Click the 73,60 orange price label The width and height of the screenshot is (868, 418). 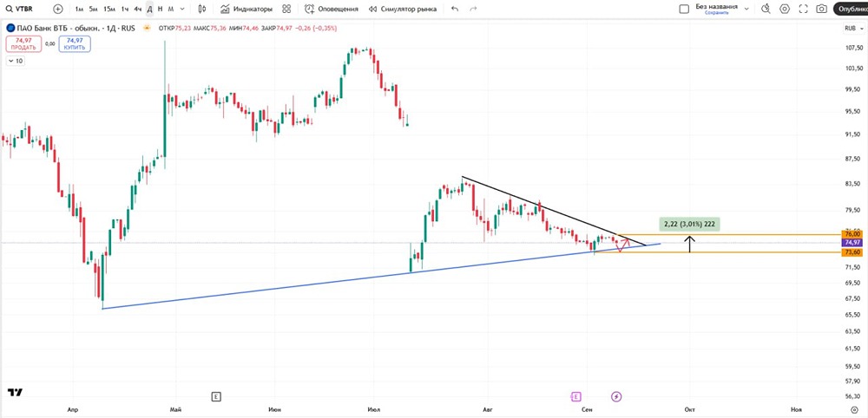click(x=852, y=252)
